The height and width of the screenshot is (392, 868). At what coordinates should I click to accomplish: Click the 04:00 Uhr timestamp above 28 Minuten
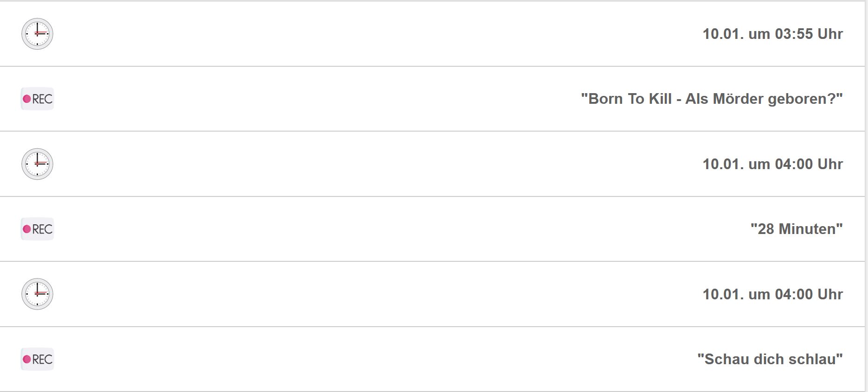pos(772,164)
